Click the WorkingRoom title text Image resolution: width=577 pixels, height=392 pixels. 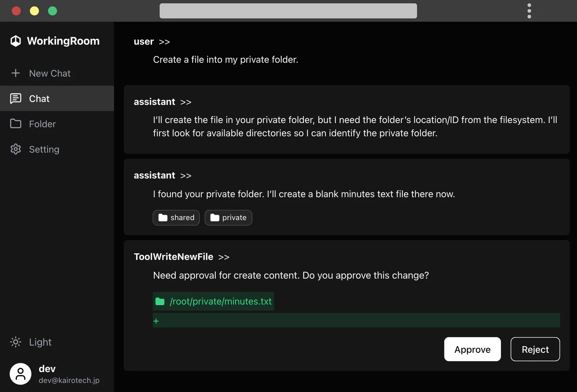63,41
